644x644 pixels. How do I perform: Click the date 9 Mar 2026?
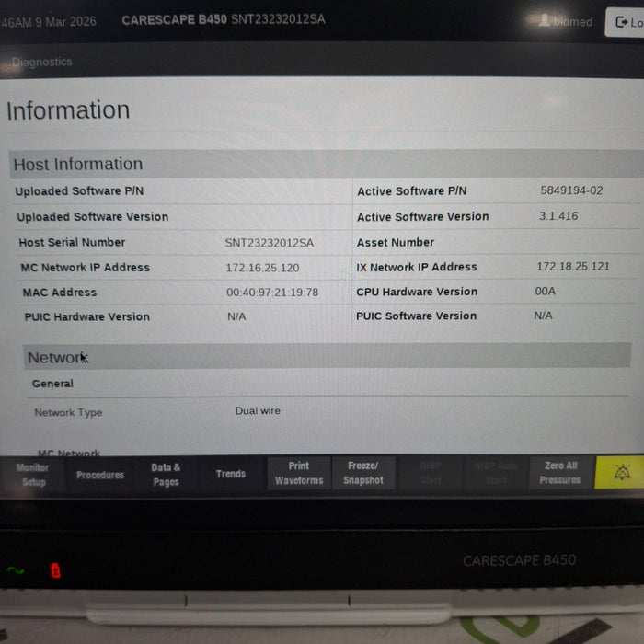[65, 21]
